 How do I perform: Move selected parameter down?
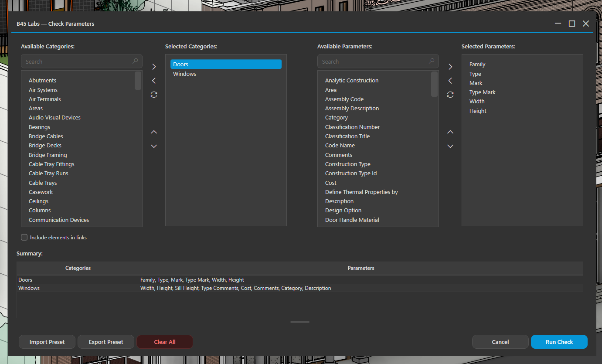pos(450,146)
